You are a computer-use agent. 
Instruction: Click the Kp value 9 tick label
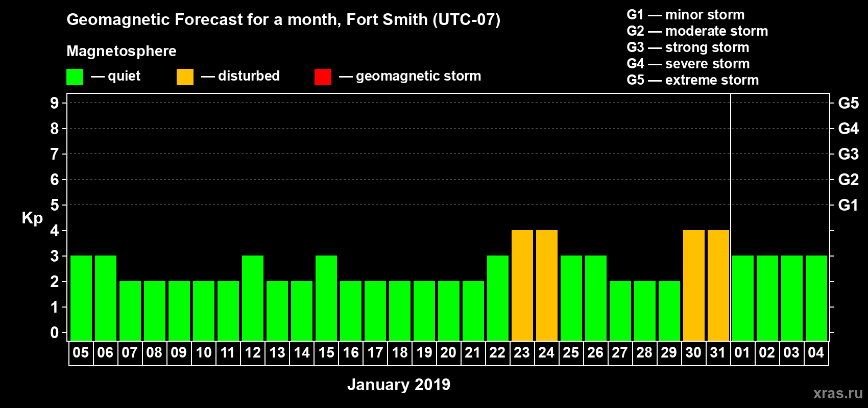tap(55, 103)
